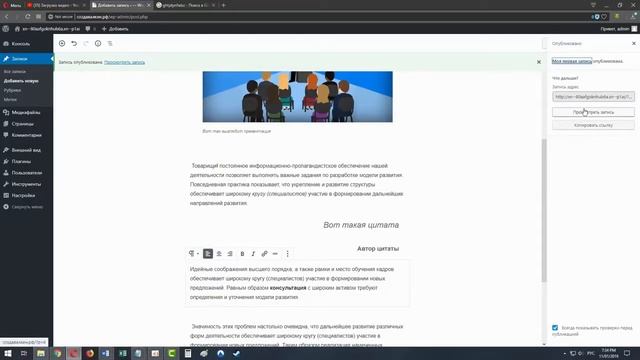Align paragraph text left
The width and height of the screenshot is (640, 360).
[x=208, y=253]
